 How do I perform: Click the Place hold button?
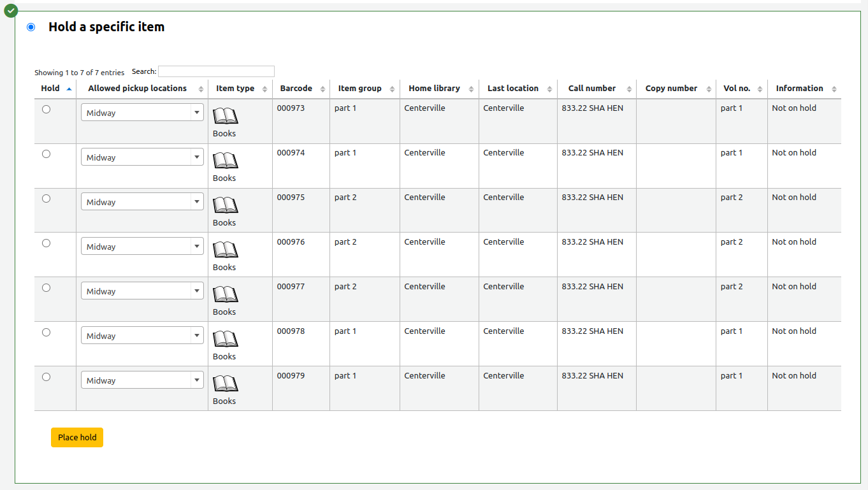(76, 437)
